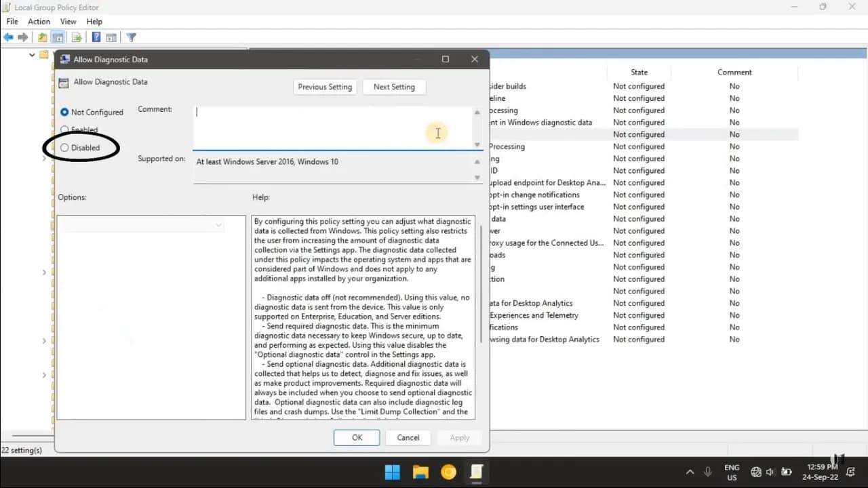
Task: Toggle the show/hide console tree toolbar icon
Action: tap(58, 37)
